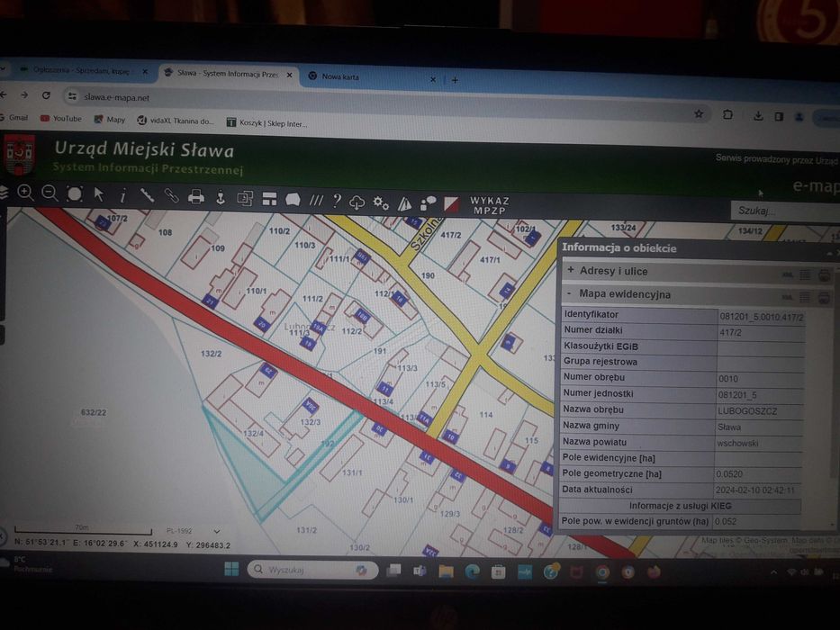Viewport: 840px width, 630px height.
Task: Open the browser extensions icon
Action: [x=727, y=114]
